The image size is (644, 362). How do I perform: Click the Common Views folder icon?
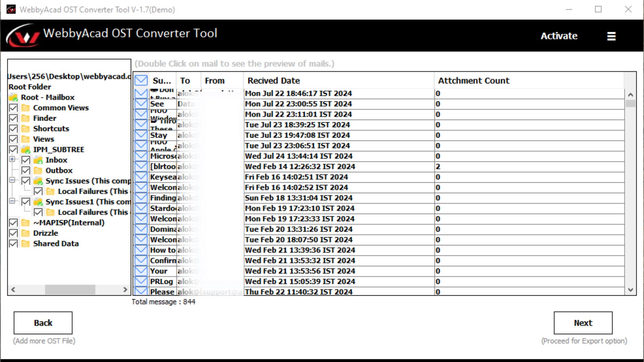25,108
